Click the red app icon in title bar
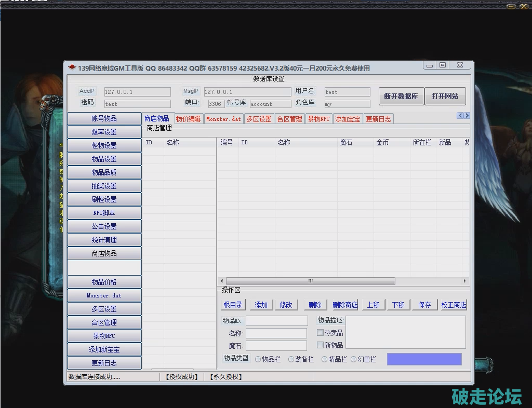The image size is (532, 408). click(x=72, y=67)
